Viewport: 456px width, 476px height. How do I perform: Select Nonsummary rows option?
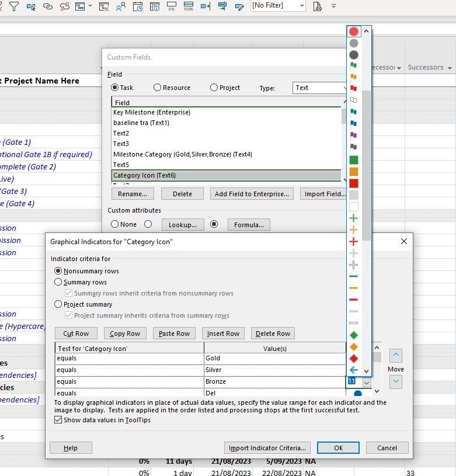pyautogui.click(x=58, y=271)
